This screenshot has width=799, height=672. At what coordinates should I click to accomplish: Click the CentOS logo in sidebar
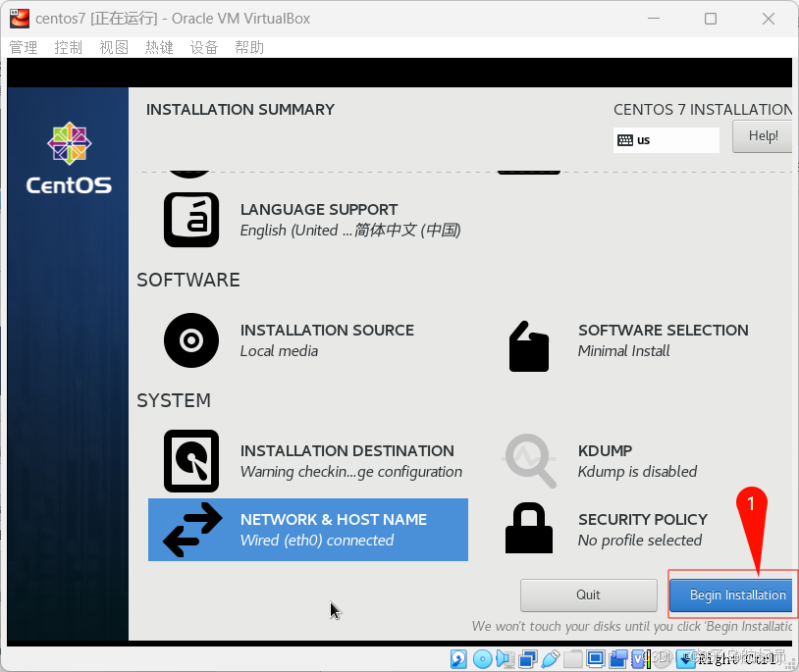pyautogui.click(x=69, y=158)
